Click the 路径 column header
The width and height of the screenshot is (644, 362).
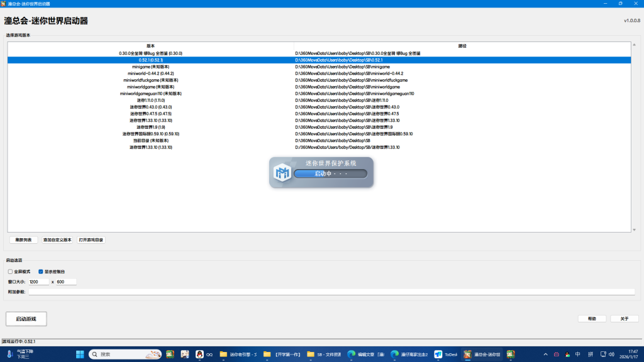click(462, 46)
